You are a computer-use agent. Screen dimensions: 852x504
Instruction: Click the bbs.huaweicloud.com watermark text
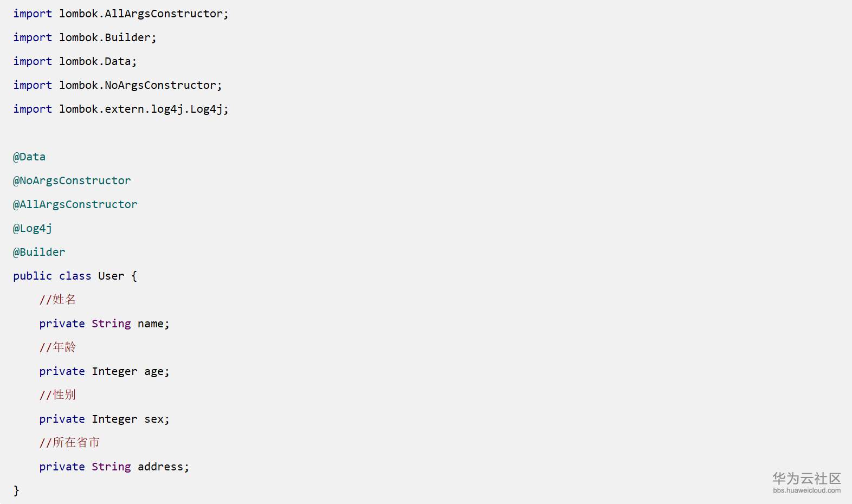806,490
